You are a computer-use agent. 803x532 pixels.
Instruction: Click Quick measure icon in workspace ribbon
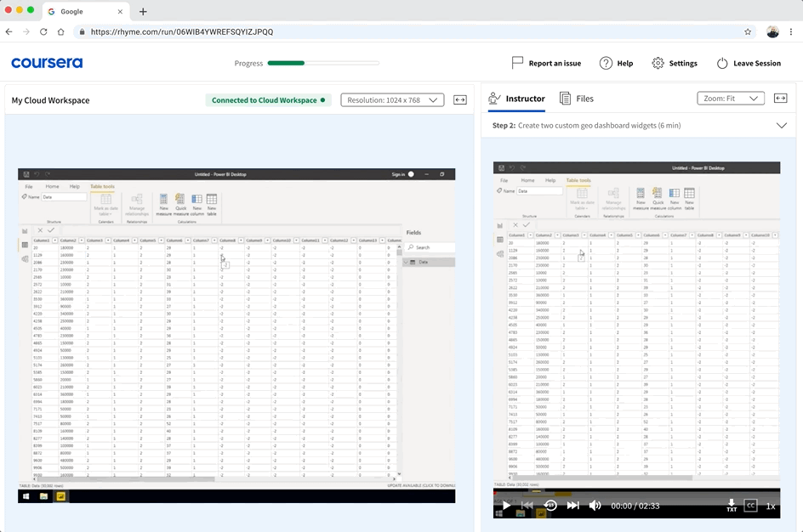click(180, 201)
